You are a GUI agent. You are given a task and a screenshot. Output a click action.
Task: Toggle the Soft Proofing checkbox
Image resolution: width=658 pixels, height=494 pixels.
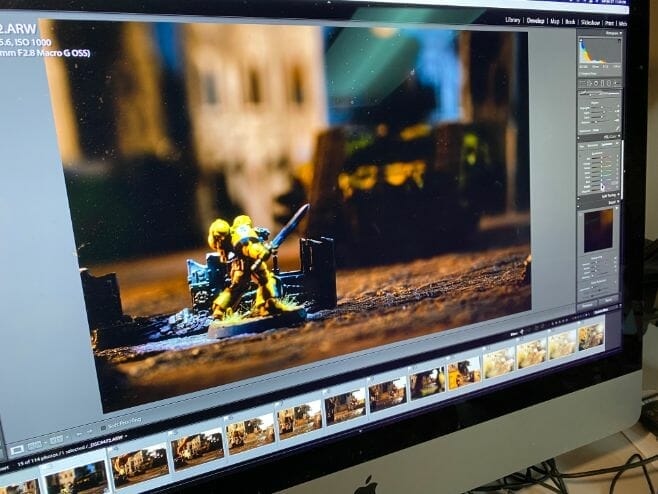point(103,428)
